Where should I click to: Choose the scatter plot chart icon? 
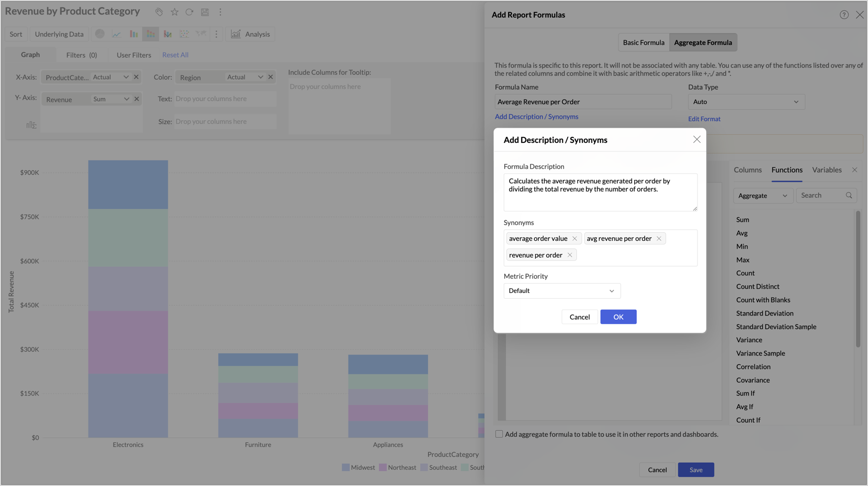pyautogui.click(x=184, y=34)
